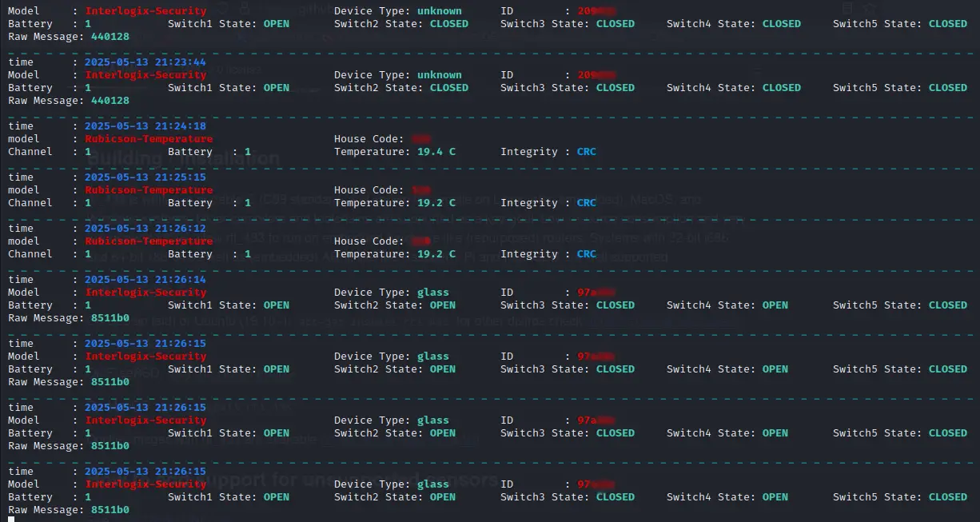Viewport: 980px width, 522px height.
Task: Click the Integrity CRC value in the 21:26:12 entry
Action: (587, 254)
